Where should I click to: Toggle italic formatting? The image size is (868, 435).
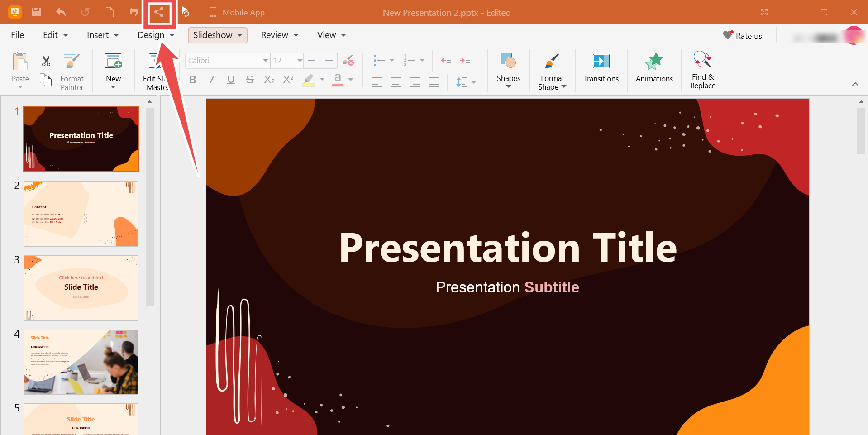(212, 80)
